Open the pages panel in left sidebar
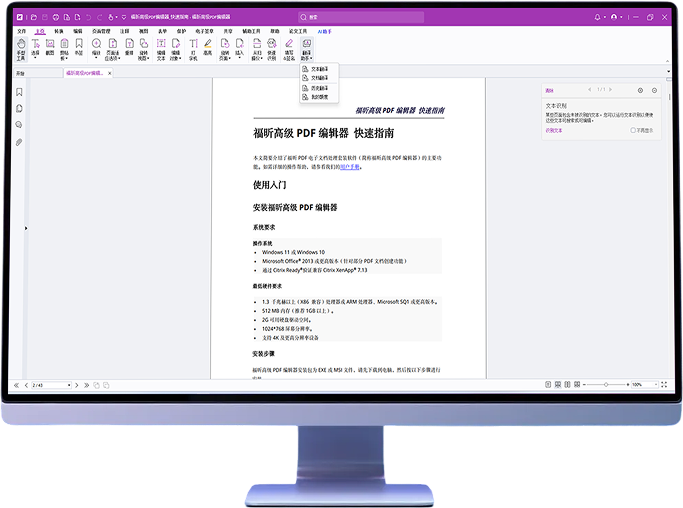Viewport: 683px width, 508px height. pos(19,108)
